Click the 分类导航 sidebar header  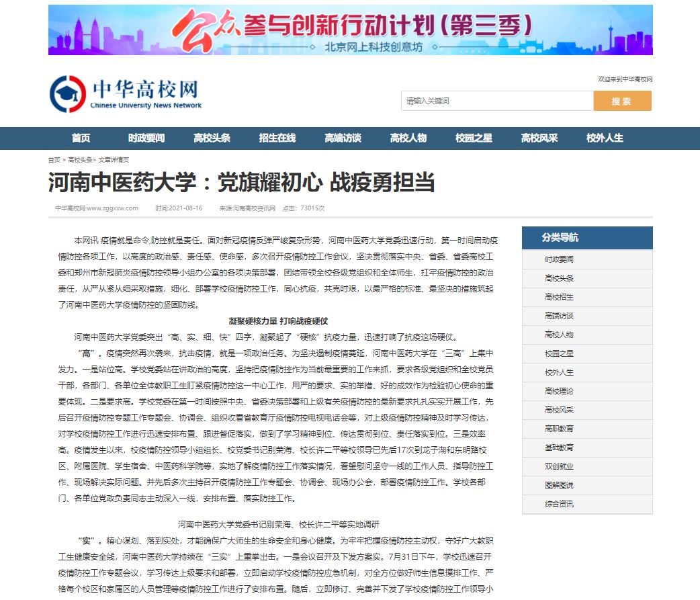[x=588, y=238]
